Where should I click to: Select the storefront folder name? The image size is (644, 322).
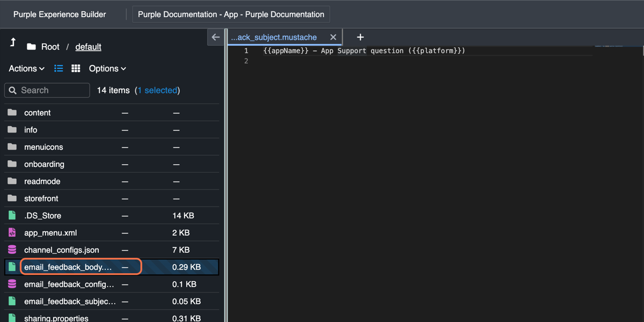[x=41, y=199]
